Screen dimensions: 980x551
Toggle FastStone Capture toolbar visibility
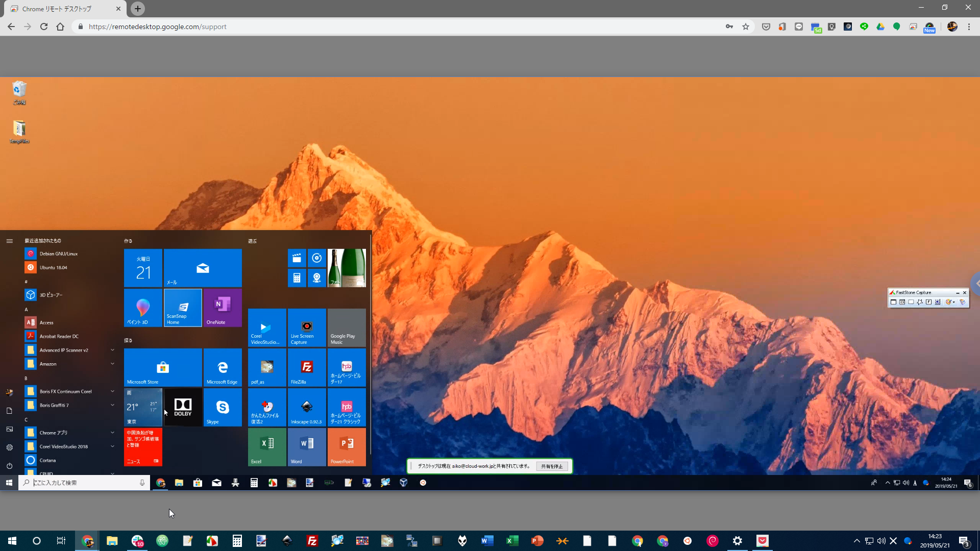coord(957,292)
